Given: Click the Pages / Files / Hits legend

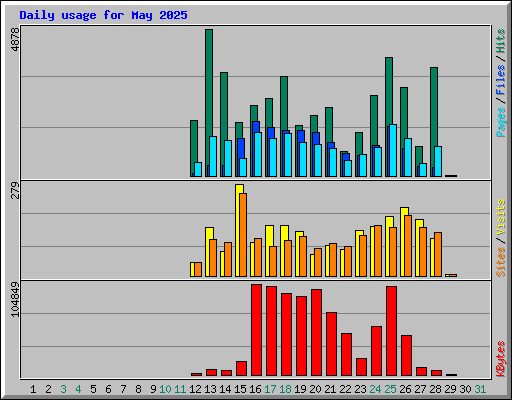Looking at the screenshot, I should pyautogui.click(x=501, y=83).
